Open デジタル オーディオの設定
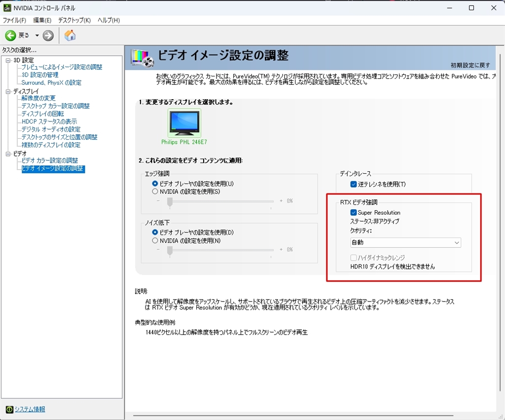Viewport: 505px width, 420px height. coord(51,129)
